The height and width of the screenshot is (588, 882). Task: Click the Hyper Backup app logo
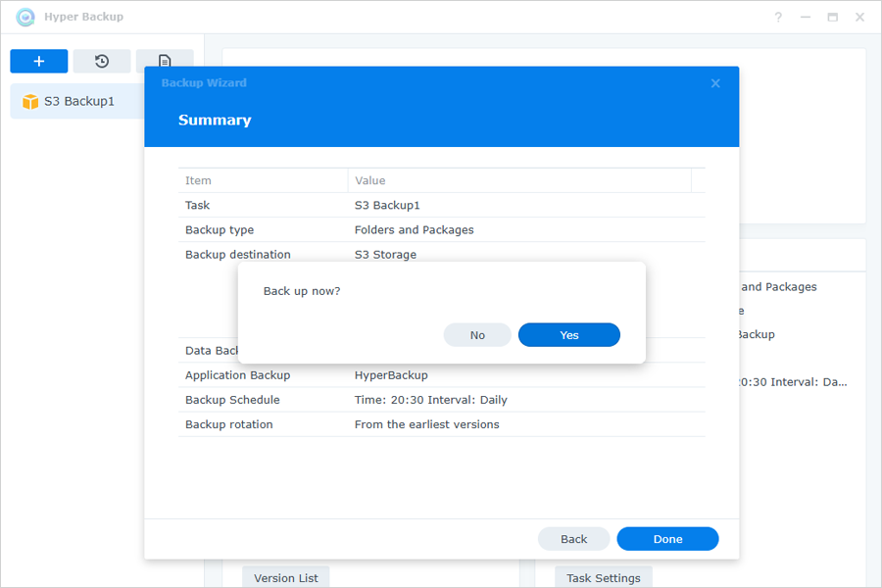click(25, 17)
